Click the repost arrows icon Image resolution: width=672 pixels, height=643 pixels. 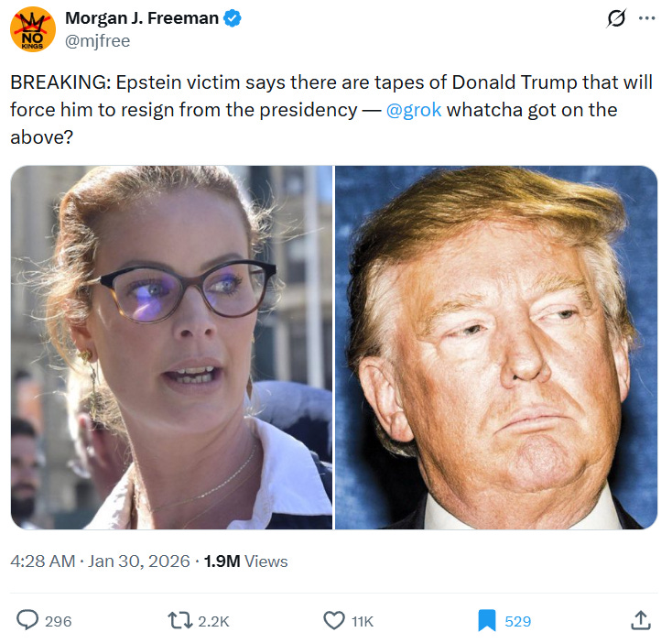pyautogui.click(x=180, y=621)
